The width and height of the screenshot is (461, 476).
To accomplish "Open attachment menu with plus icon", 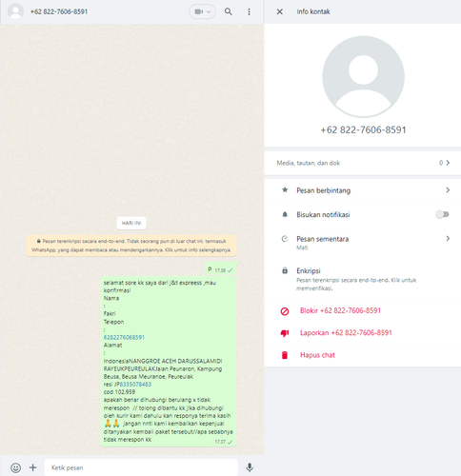I will [x=33, y=467].
